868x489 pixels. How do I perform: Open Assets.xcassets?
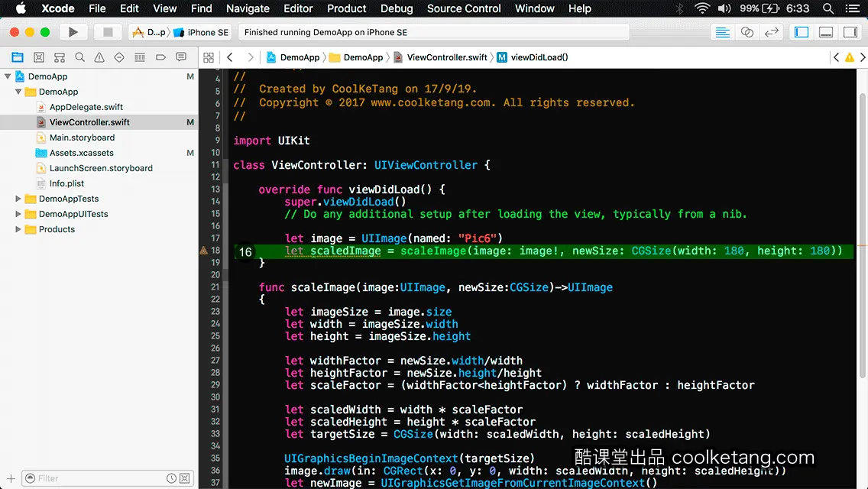(81, 153)
